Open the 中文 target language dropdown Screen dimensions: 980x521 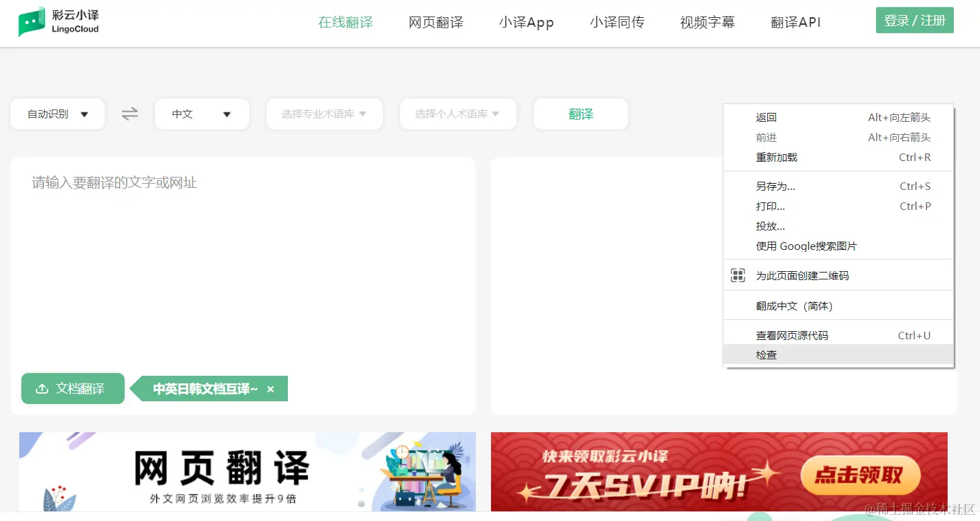click(x=202, y=114)
